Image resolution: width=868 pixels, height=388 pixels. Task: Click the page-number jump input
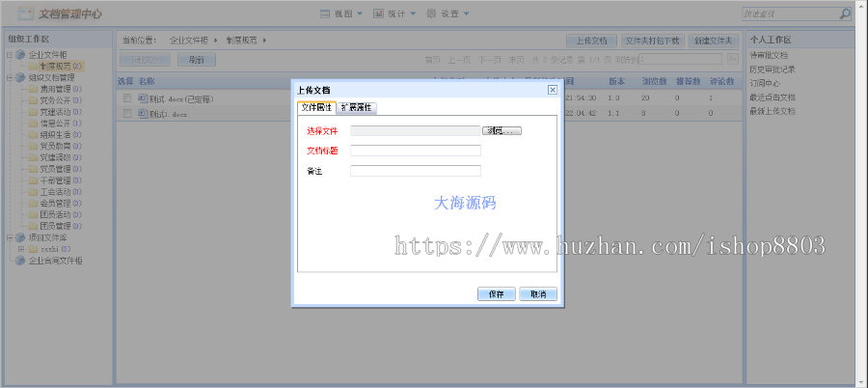click(x=680, y=59)
